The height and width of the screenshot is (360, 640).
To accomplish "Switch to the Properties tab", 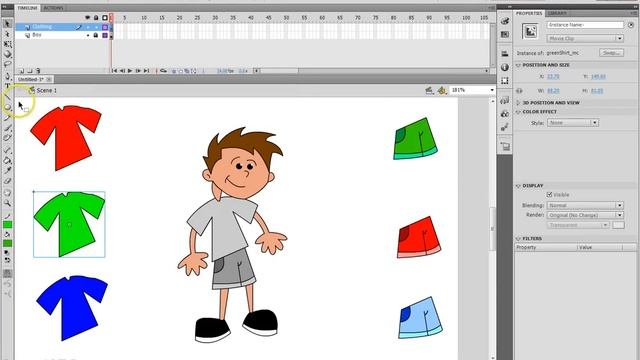I will tap(529, 13).
